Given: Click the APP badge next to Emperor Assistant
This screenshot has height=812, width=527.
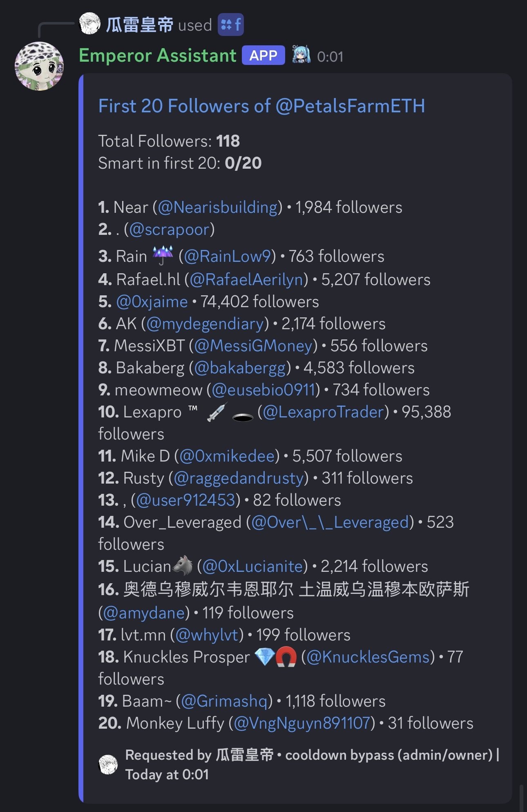Looking at the screenshot, I should click(263, 56).
